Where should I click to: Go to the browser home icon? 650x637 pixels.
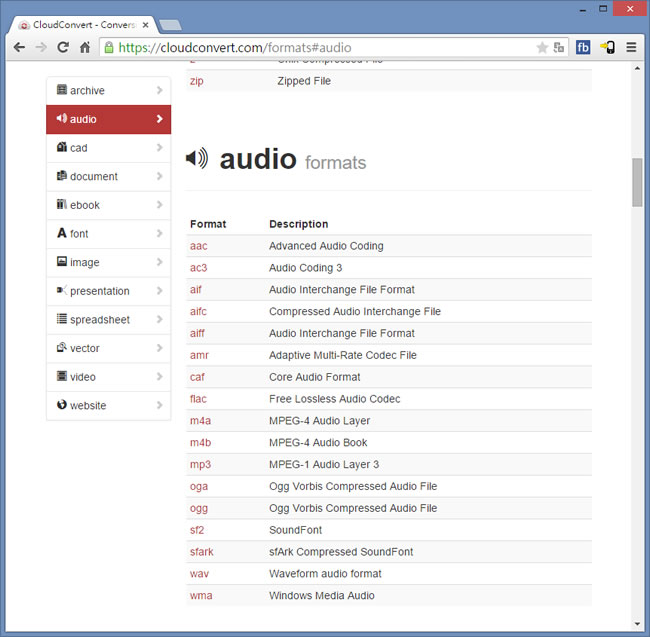(86, 47)
